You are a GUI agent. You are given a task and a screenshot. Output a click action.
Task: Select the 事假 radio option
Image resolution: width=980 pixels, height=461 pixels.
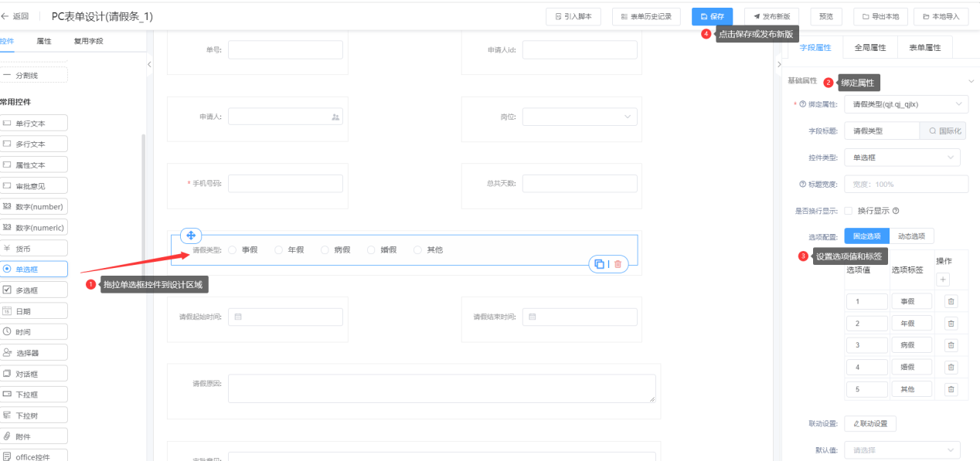[232, 250]
